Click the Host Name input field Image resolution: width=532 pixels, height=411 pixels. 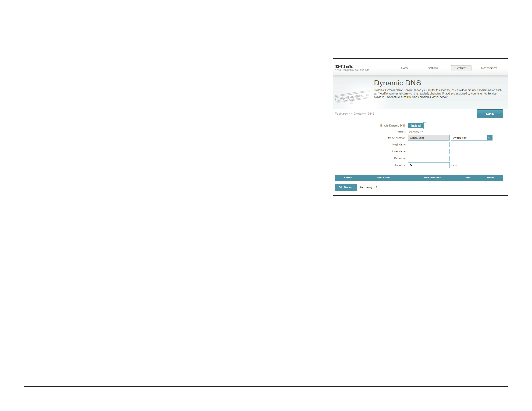428,145
